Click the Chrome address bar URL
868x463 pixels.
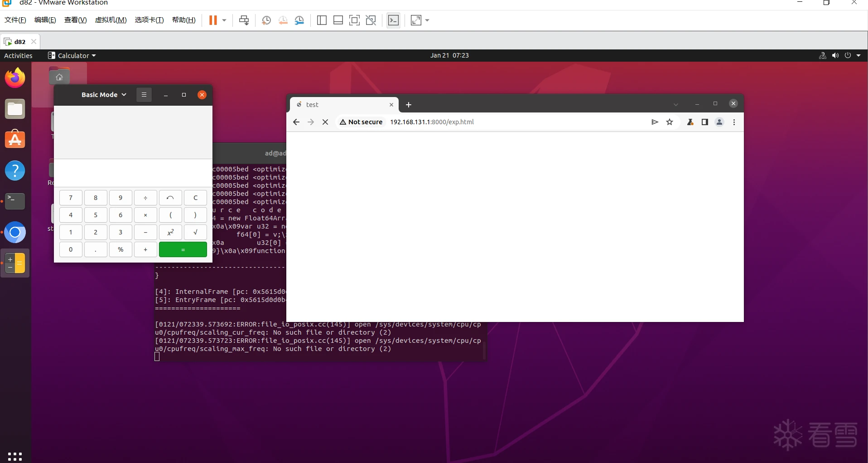click(432, 122)
